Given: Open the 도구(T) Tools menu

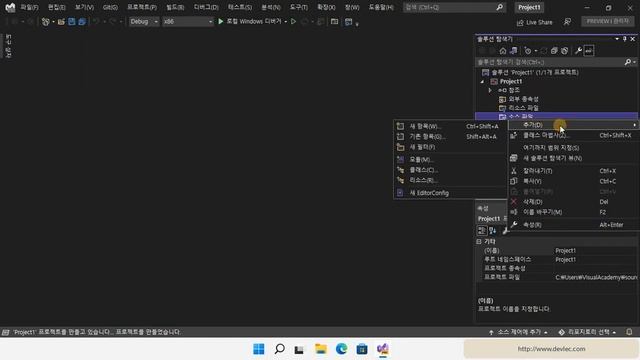Looking at the screenshot, I should click(299, 7).
